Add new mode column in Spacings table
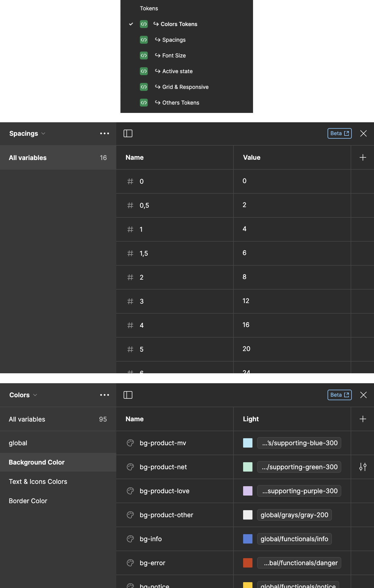The image size is (374, 588). 363,157
